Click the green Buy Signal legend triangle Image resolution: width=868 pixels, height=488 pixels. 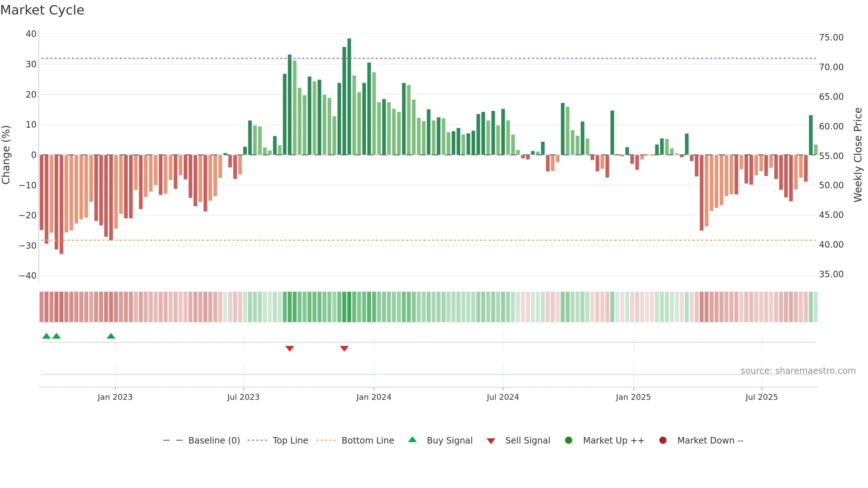(x=412, y=440)
